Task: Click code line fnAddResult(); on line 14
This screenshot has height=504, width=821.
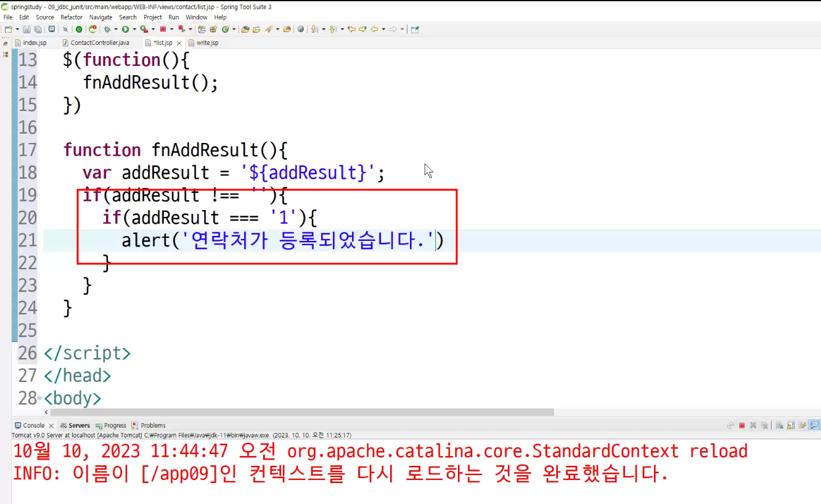Action: point(151,83)
